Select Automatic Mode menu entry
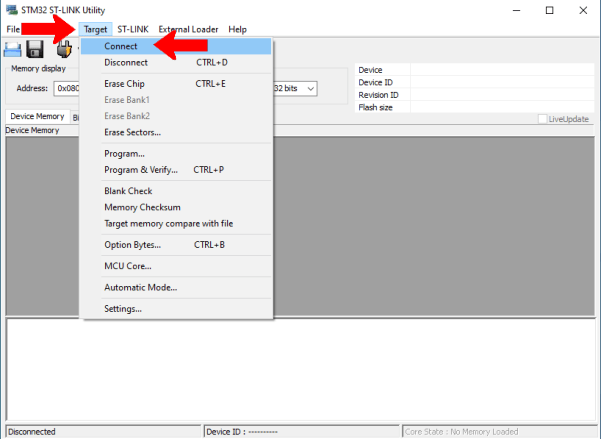Screen dimensions: 601x439 pos(140,287)
